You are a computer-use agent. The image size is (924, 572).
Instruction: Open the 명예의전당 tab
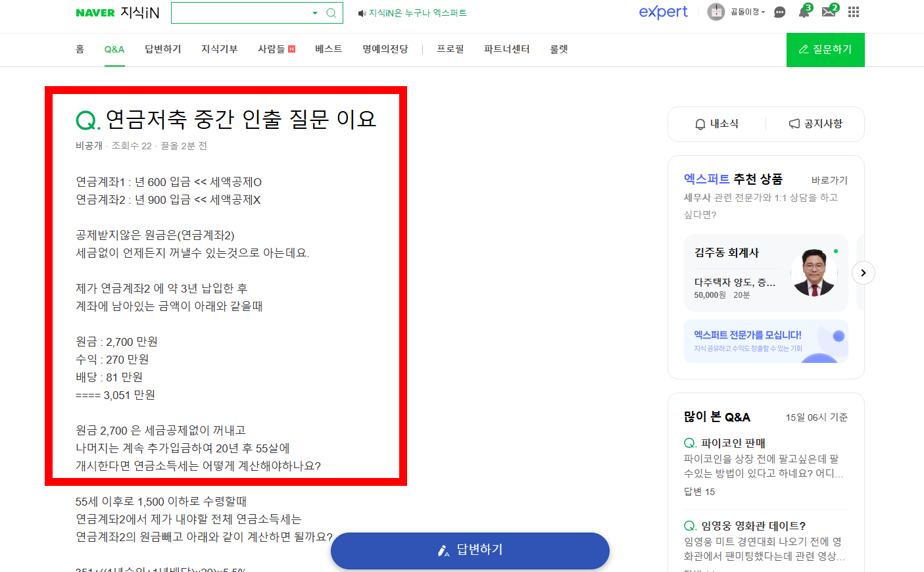(x=385, y=49)
